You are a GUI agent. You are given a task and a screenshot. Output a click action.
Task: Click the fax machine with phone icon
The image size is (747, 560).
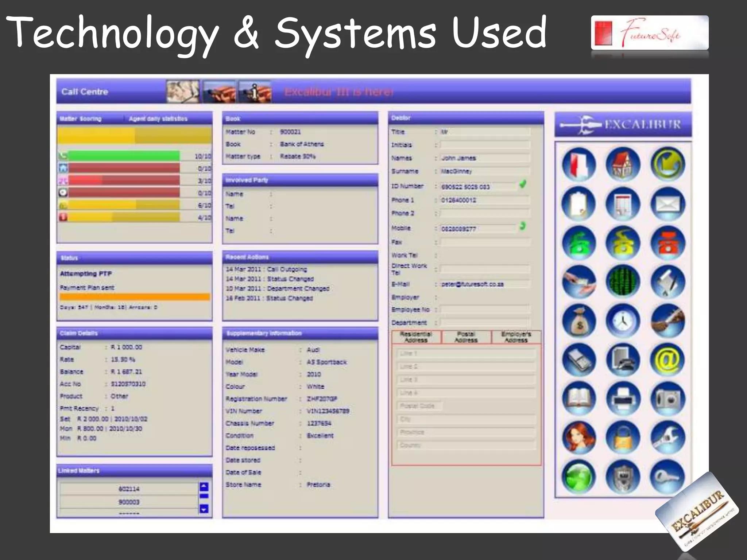623,360
